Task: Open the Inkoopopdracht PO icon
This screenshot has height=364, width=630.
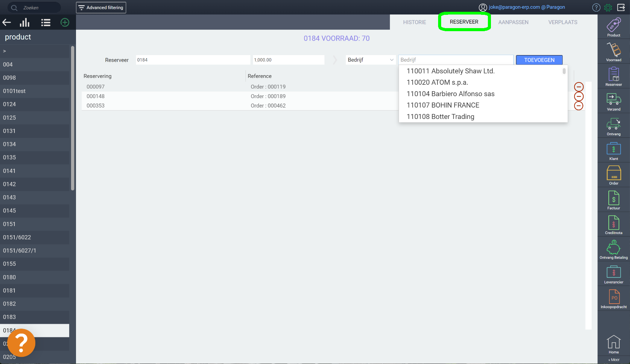Action: 614,297
